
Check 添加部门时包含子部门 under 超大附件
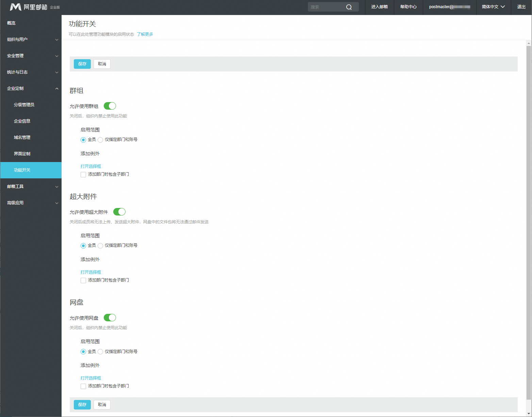(x=83, y=280)
